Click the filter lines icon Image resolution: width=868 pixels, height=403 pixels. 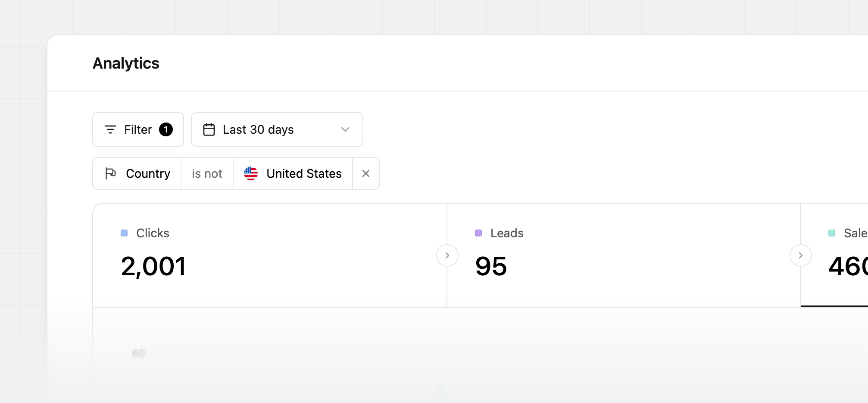tap(110, 129)
